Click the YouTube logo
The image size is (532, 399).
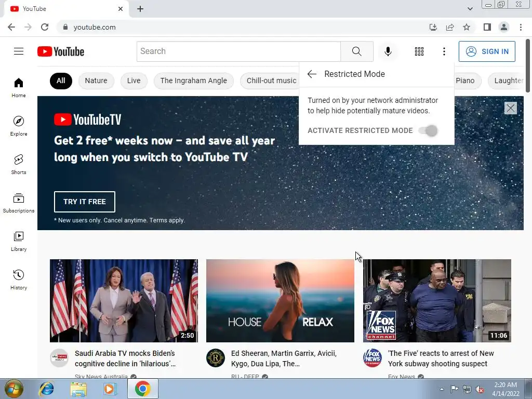pyautogui.click(x=61, y=51)
